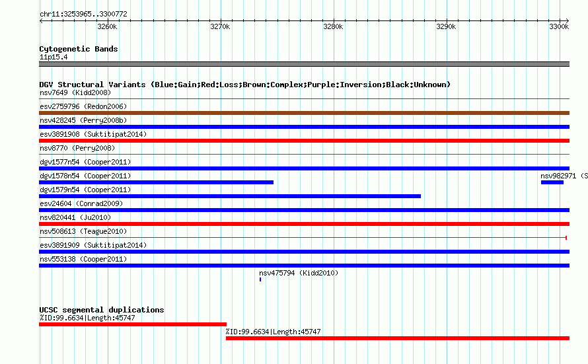Select the blue dgv1579n54 gain bar

(x=230, y=196)
